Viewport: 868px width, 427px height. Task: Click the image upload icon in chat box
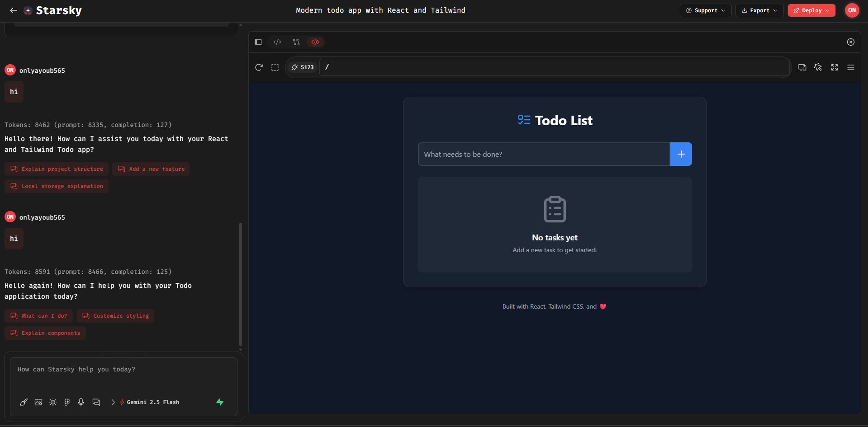click(38, 402)
